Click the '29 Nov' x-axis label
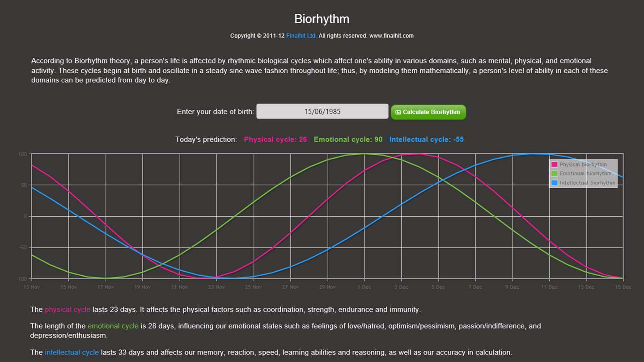 point(327,287)
